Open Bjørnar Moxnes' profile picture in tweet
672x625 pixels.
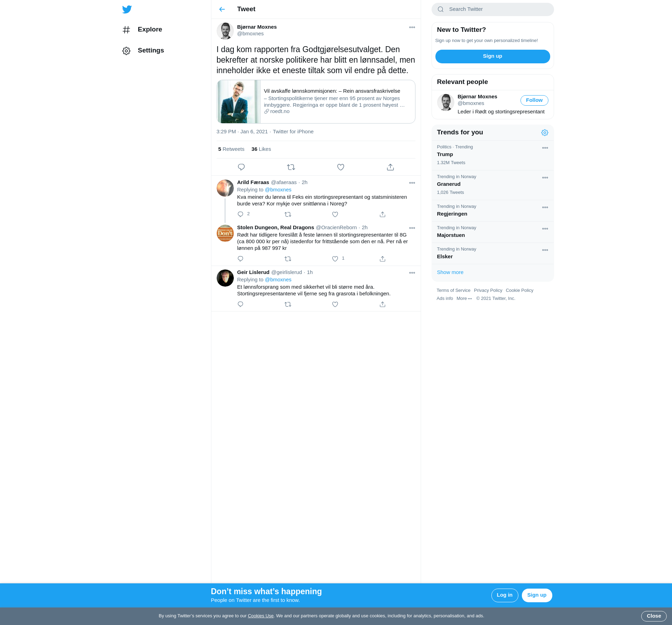tap(225, 31)
